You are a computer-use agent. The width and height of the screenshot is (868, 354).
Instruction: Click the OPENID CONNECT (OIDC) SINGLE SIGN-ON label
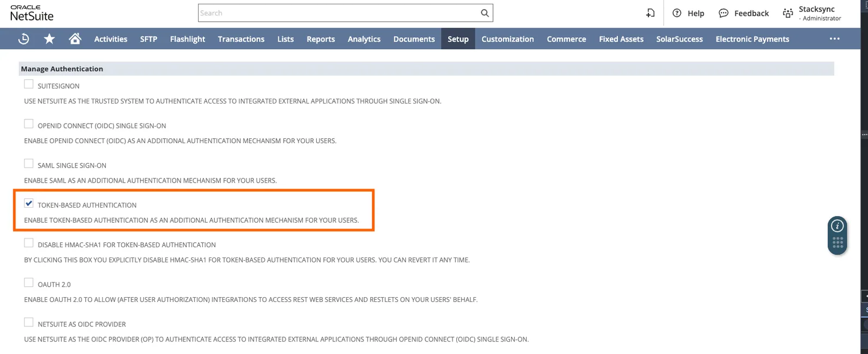click(102, 126)
